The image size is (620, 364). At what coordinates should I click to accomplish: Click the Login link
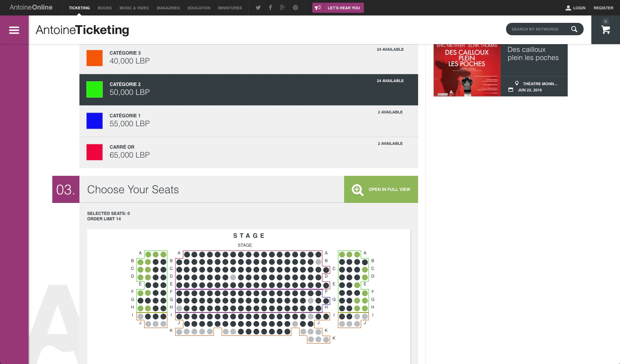(x=575, y=8)
